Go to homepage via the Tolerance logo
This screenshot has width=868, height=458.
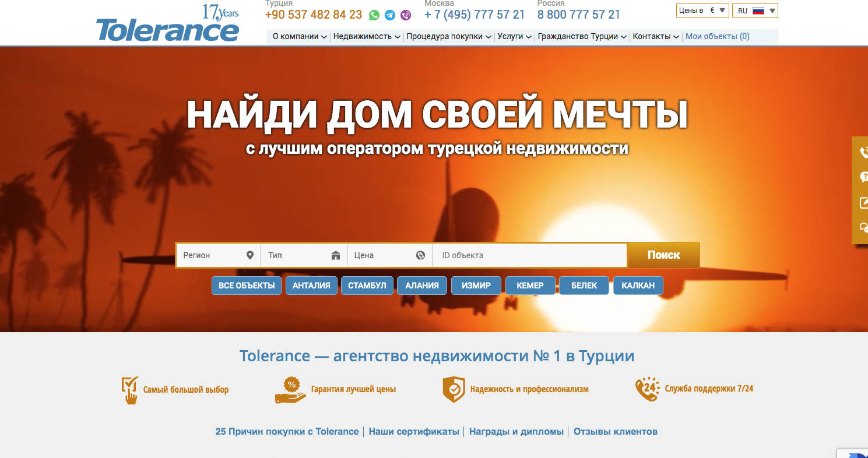point(168,24)
